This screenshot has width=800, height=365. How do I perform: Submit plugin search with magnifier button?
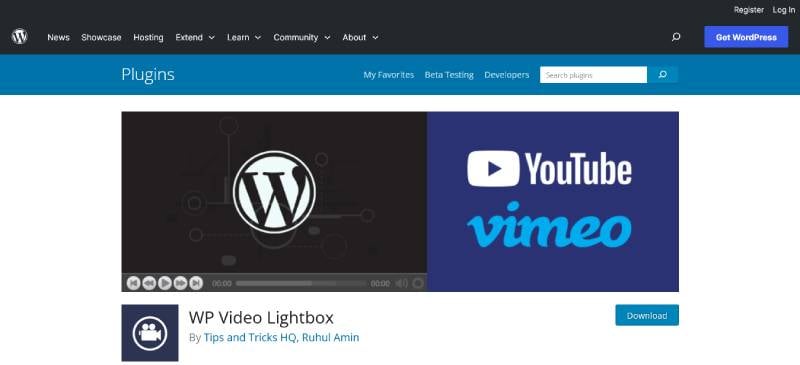[662, 75]
